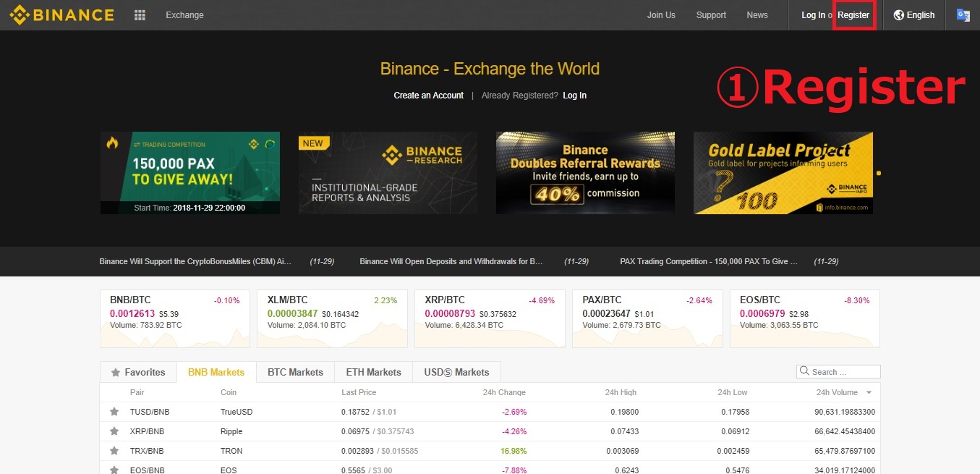Click the TUSD/BNB pair name
980x474 pixels.
click(150, 412)
